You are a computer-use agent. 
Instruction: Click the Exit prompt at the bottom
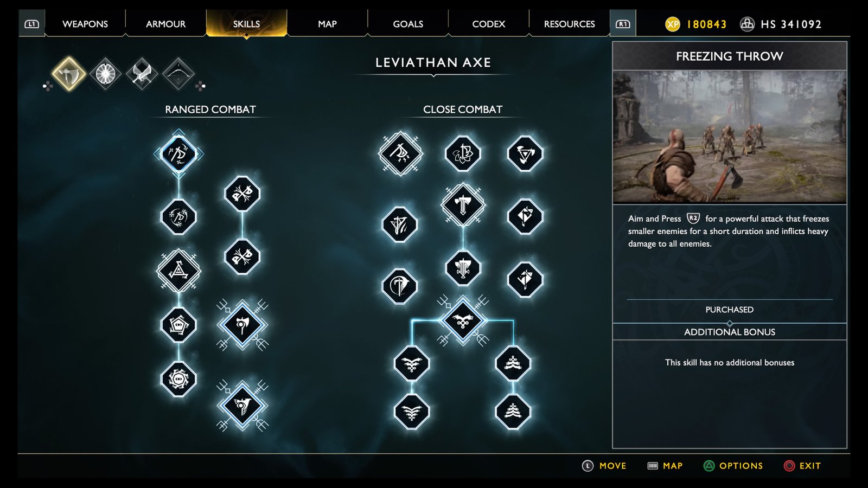point(802,466)
